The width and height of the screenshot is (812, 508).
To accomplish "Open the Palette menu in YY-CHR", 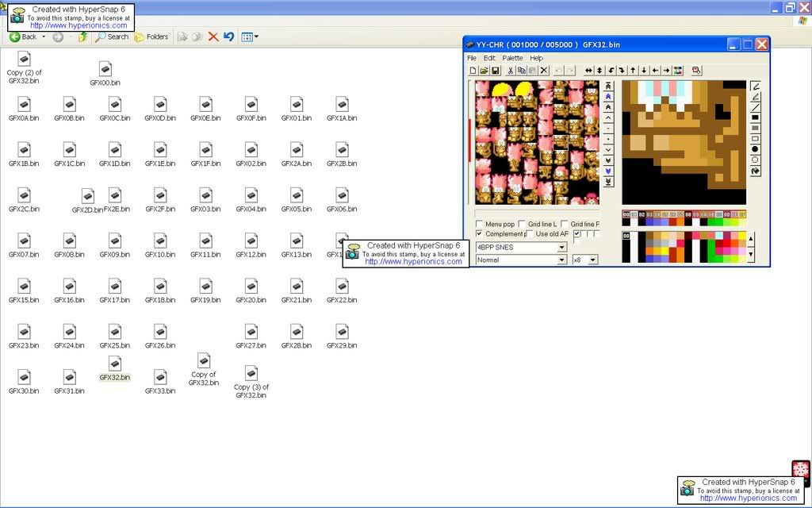I will tap(513, 58).
